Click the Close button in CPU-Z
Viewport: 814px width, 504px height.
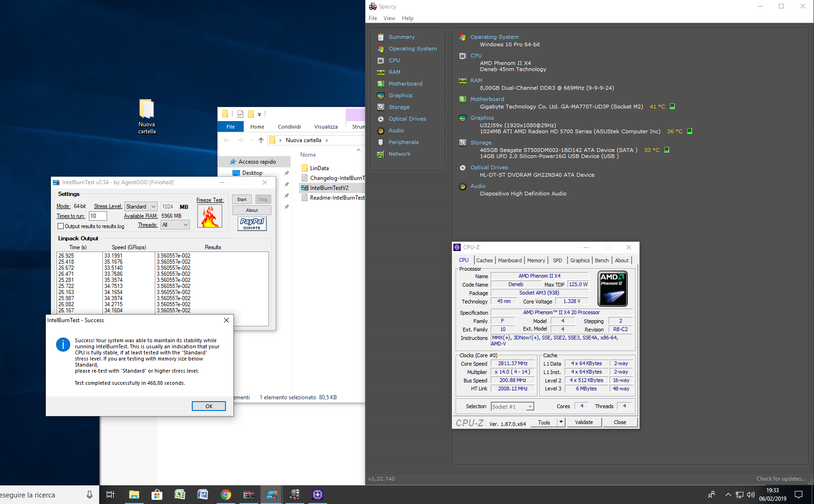point(620,422)
